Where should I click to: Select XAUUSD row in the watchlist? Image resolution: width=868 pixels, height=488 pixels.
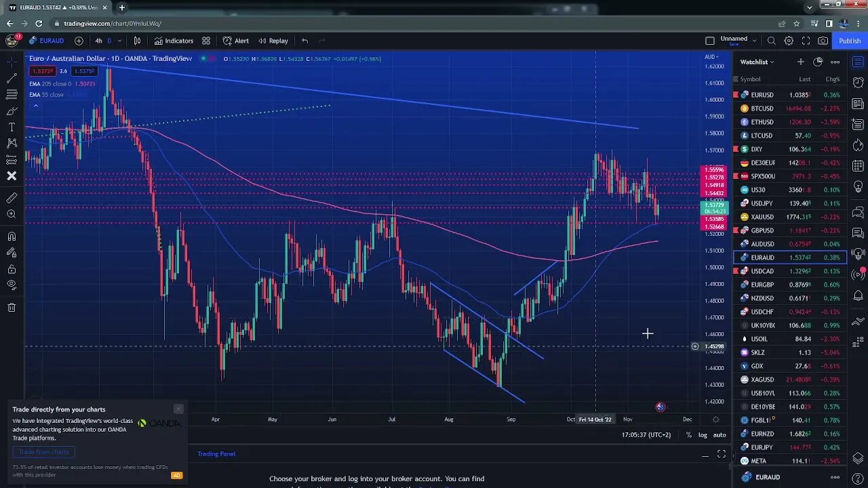click(790, 217)
